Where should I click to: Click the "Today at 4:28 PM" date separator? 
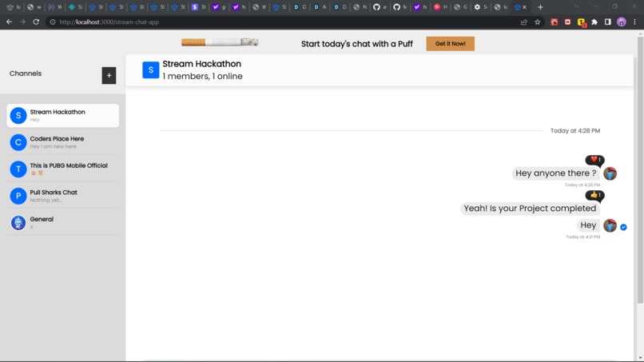pos(575,131)
